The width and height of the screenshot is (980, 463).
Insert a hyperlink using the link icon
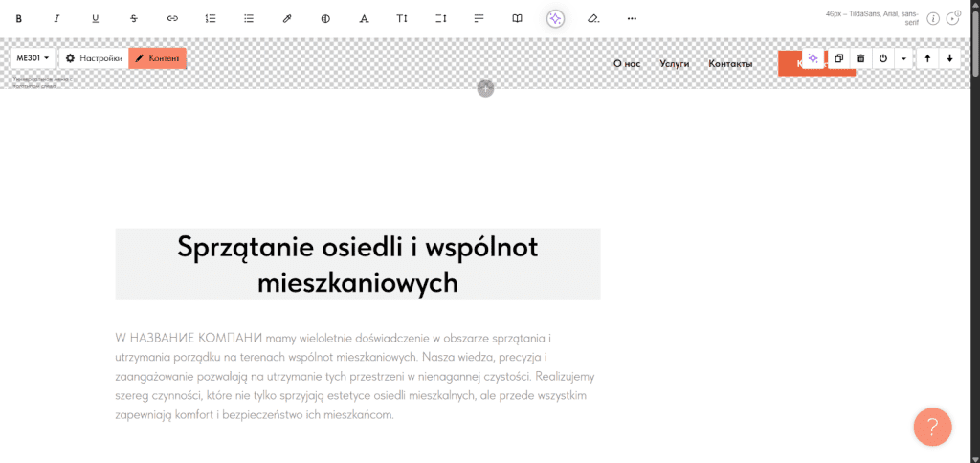[172, 19]
